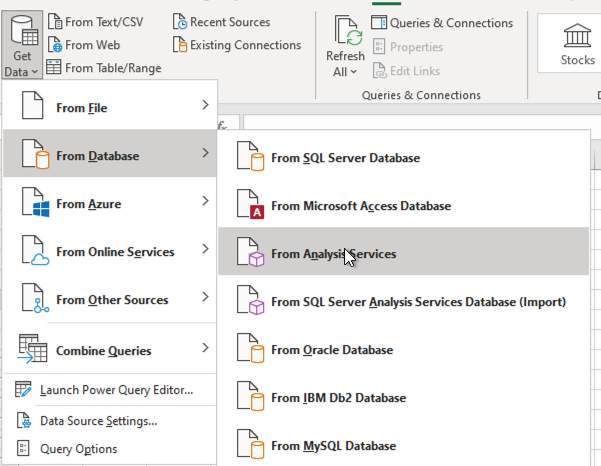
Task: Click the Existing Connections icon
Action: (x=180, y=44)
